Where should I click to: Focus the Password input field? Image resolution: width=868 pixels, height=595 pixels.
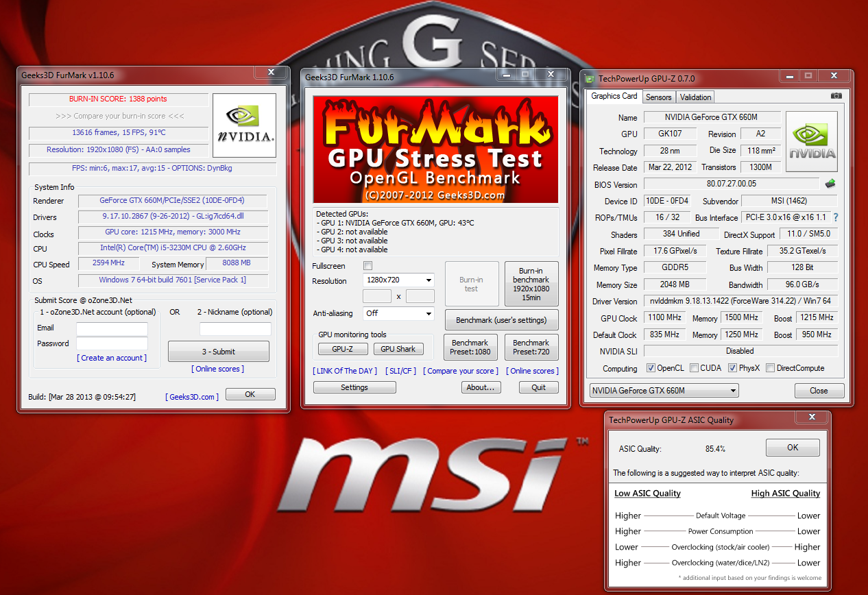click(x=112, y=343)
